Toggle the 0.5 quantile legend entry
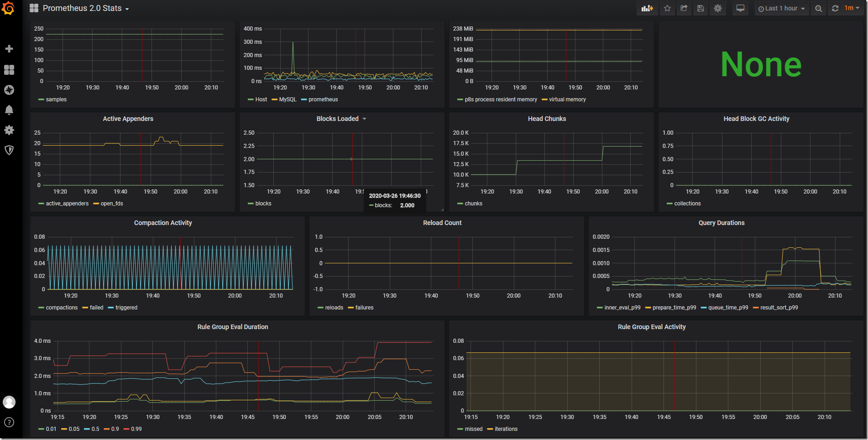 95,429
